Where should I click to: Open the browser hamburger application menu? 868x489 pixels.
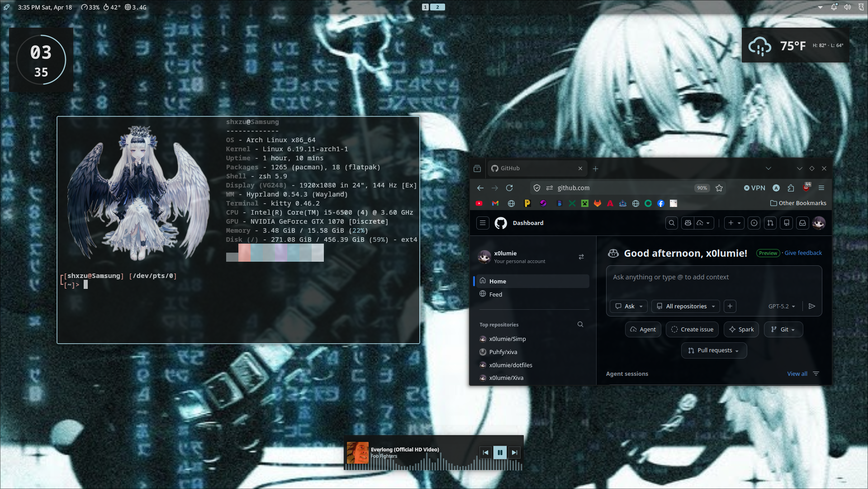tap(821, 188)
